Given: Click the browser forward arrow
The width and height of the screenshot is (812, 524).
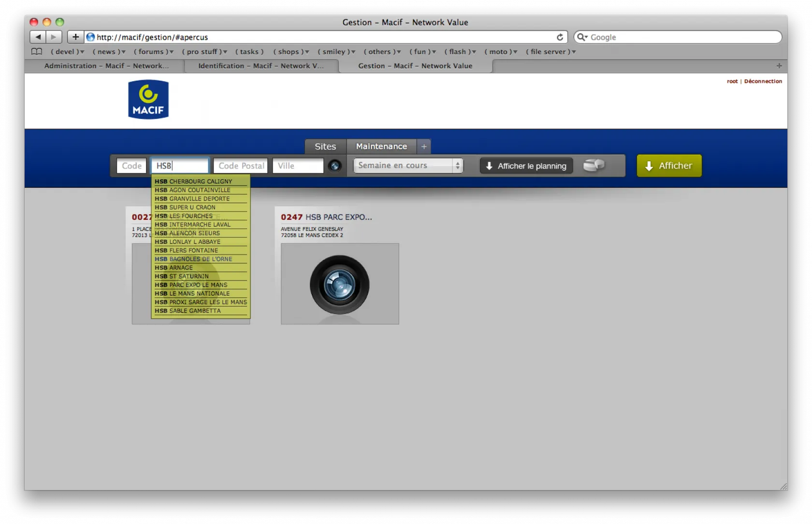Looking at the screenshot, I should click(54, 37).
